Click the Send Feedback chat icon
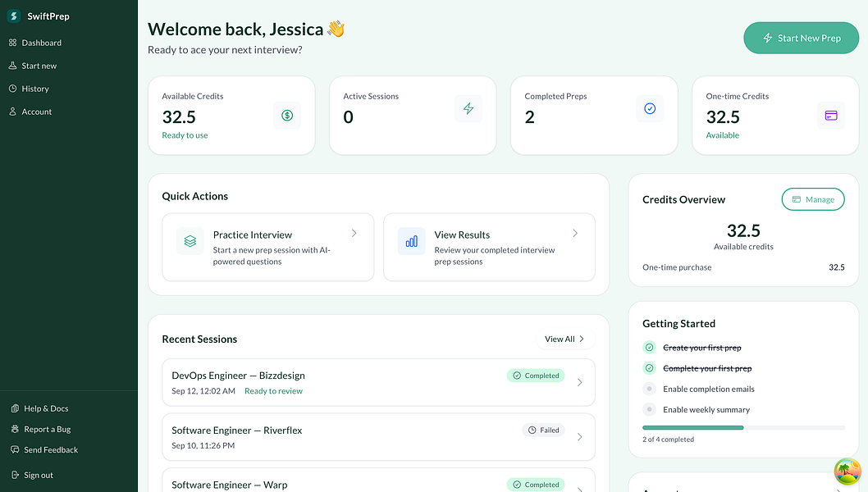The width and height of the screenshot is (868, 492). coord(15,449)
